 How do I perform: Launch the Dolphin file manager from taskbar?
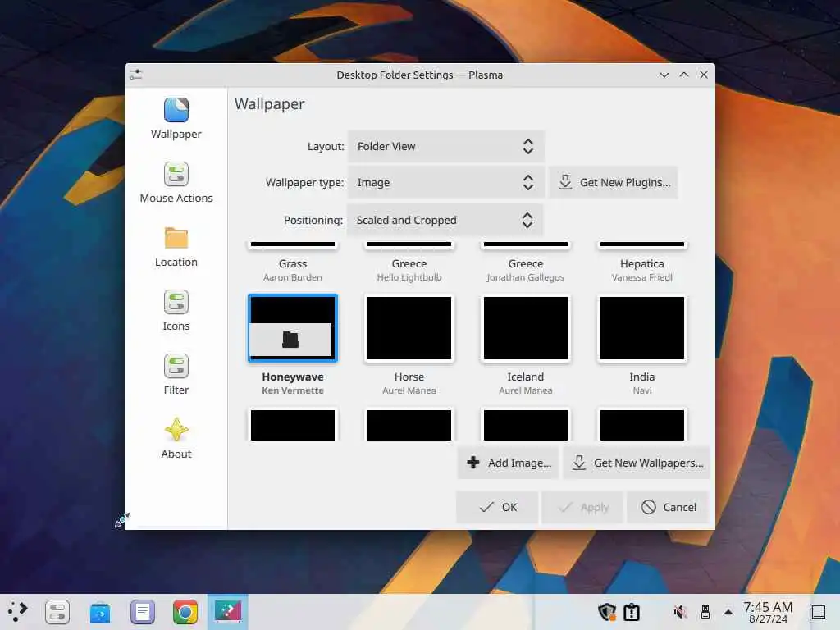[x=100, y=612]
